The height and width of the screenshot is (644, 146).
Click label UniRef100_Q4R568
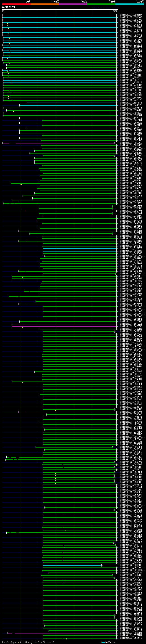[x=131, y=254]
